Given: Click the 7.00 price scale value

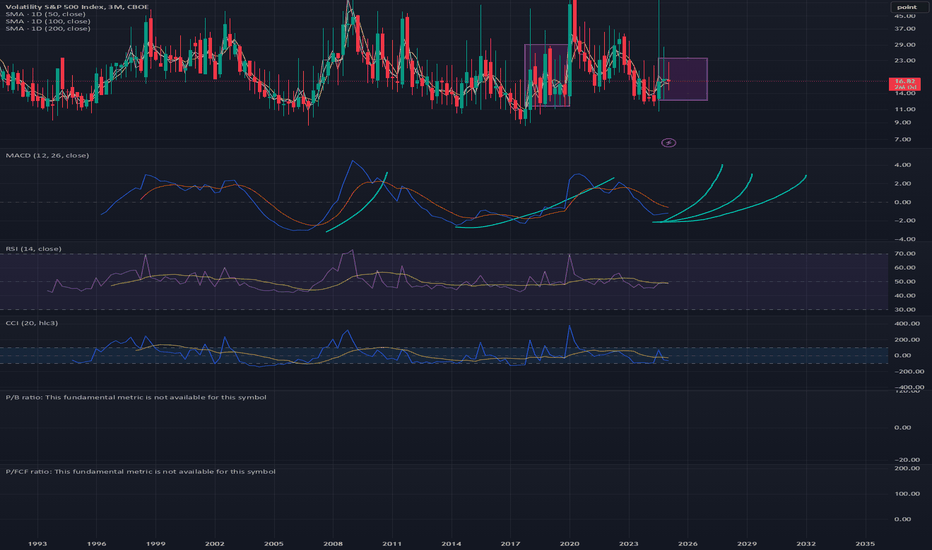Looking at the screenshot, I should (904, 139).
